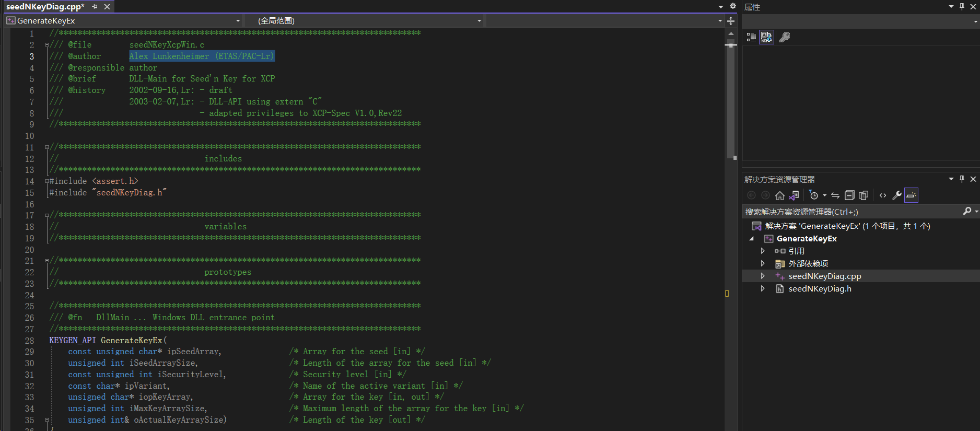Click the Solution Explorer search magnifier icon
Screen dimensions: 980x431
click(x=967, y=211)
